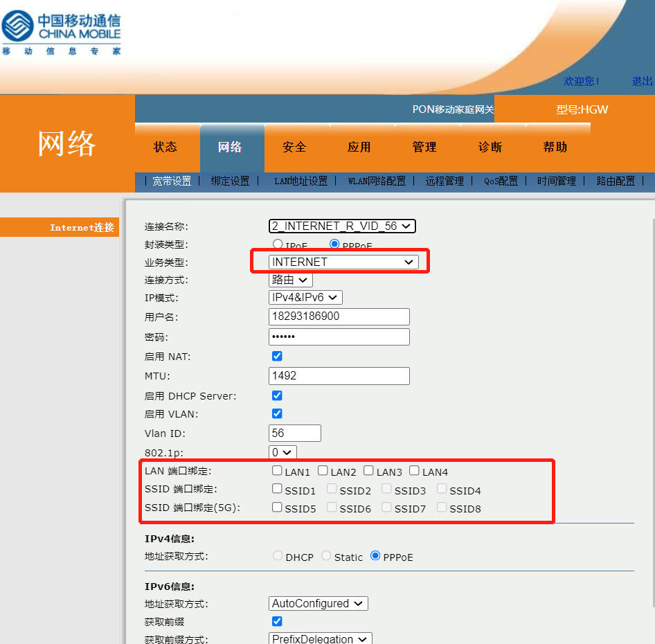Screen dimensions: 655x644
Task: Open 绑定设置 submenu
Action: point(230,181)
